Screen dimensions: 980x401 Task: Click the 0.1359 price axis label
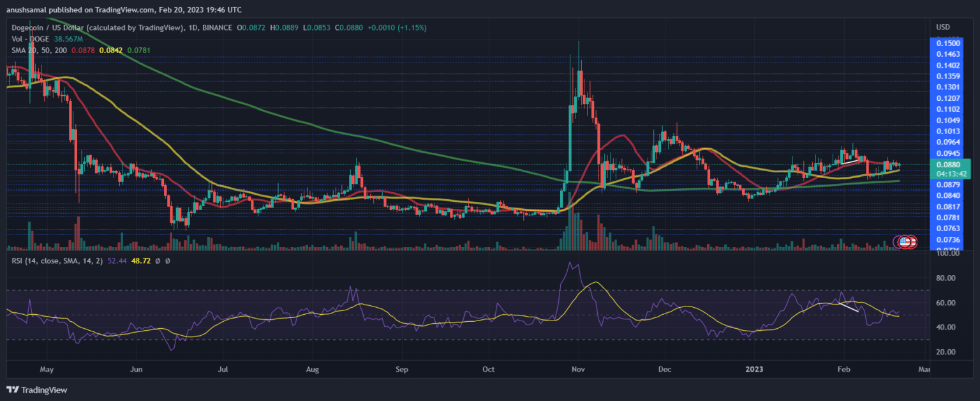pos(948,76)
